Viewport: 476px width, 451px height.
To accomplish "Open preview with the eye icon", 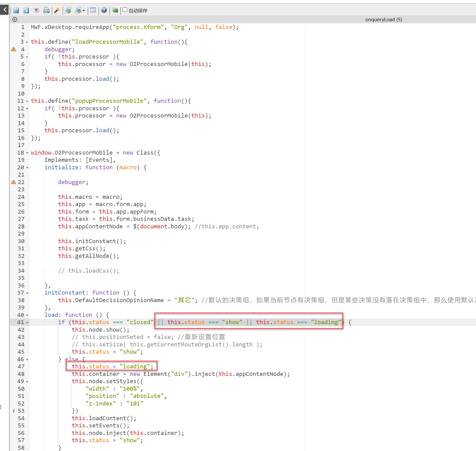I will (36, 10).
